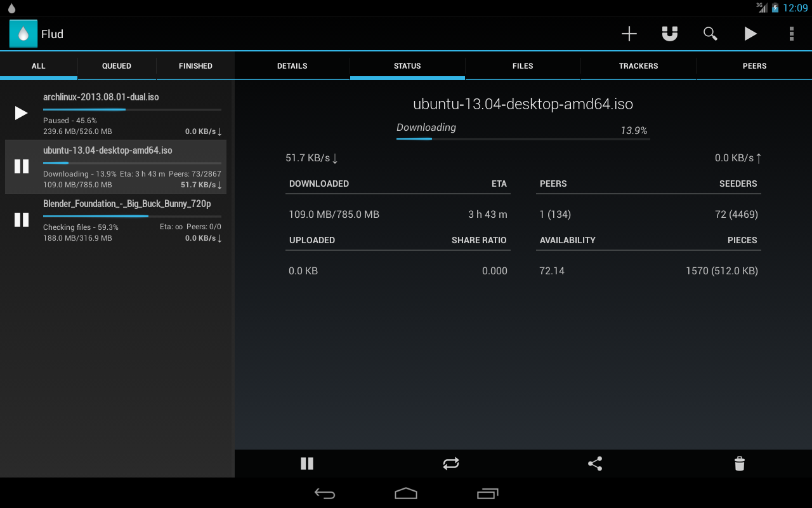Click the PEERS header in status panel
The height and width of the screenshot is (508, 812).
pyautogui.click(x=553, y=184)
